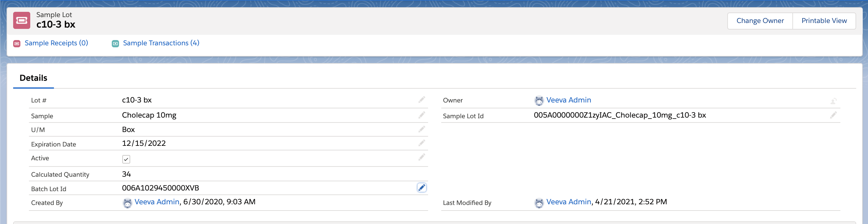Viewport: 868px width, 224px height.
Task: Click the Sample Lot record icon
Action: pos(22,21)
